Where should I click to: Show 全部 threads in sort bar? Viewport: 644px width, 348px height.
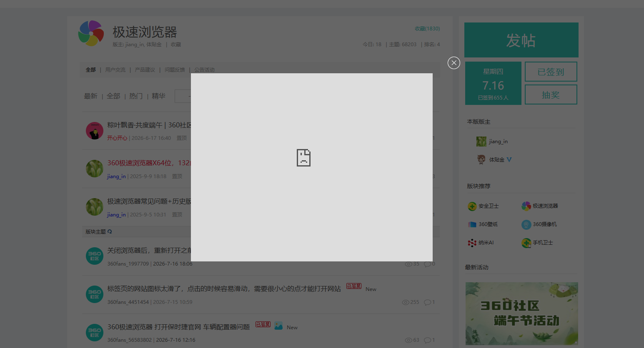(113, 96)
